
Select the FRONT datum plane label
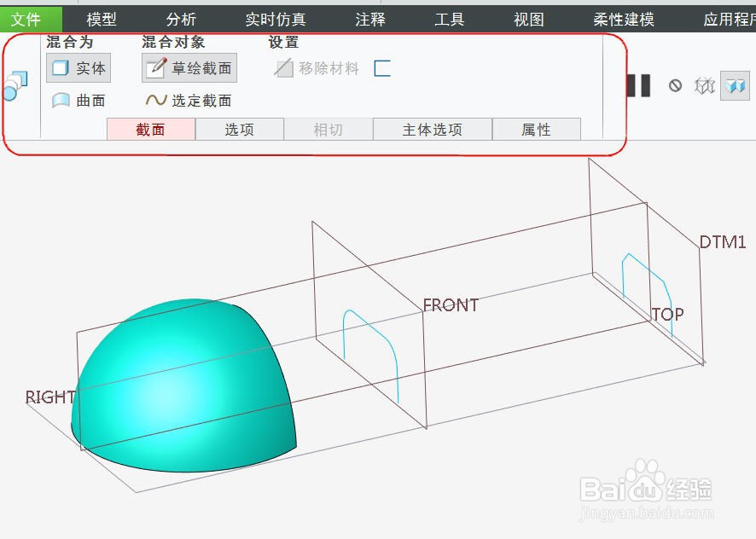pos(451,304)
